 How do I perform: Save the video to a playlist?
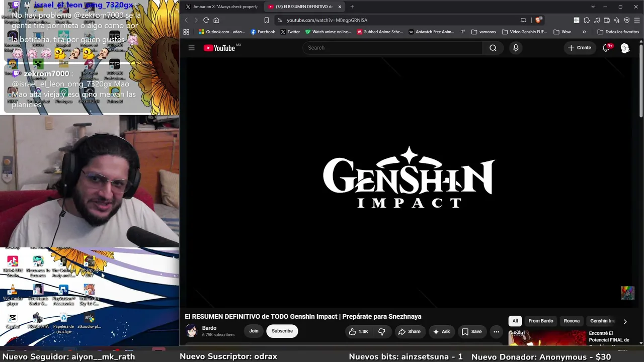pos(471,331)
